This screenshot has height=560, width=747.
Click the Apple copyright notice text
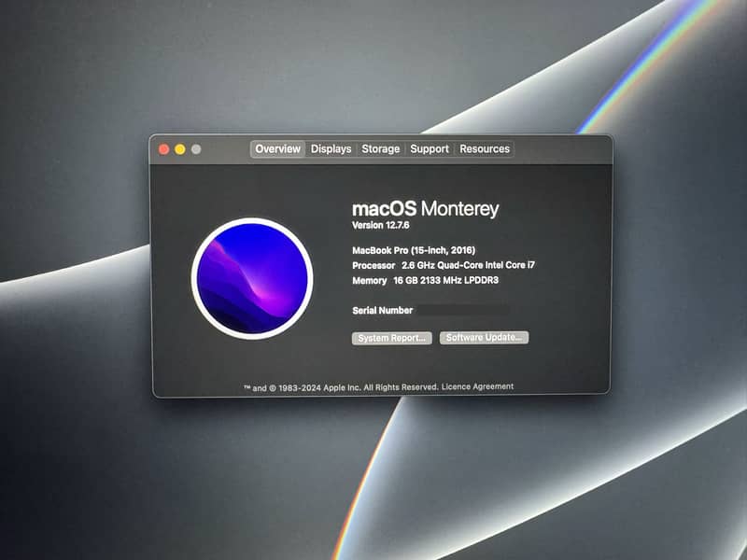341,387
